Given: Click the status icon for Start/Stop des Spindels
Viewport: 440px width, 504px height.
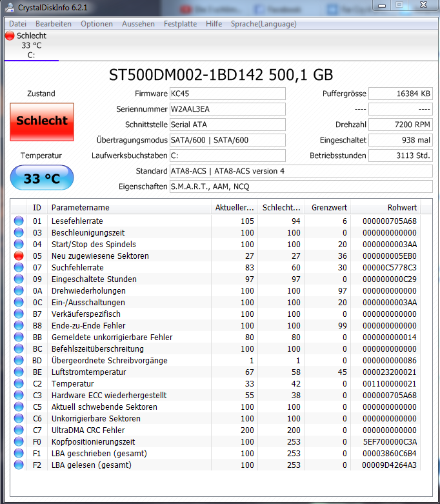Looking at the screenshot, I should (19, 244).
